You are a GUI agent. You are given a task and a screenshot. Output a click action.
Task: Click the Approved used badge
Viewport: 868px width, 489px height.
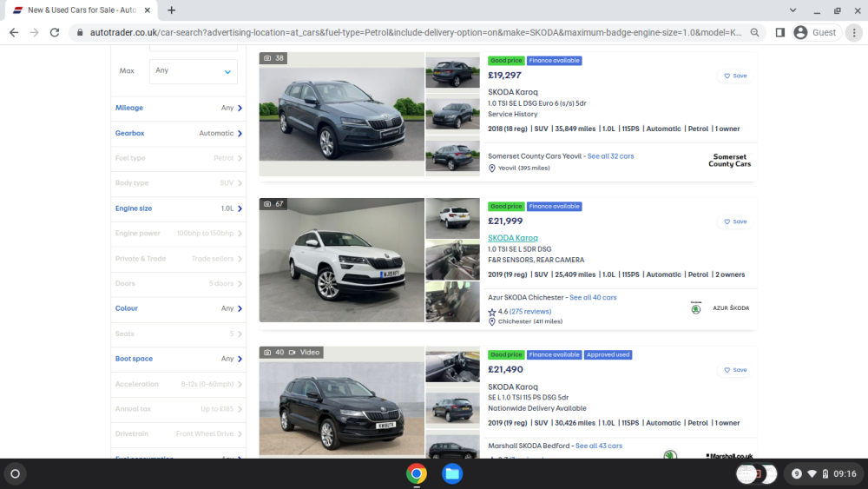pyautogui.click(x=608, y=355)
